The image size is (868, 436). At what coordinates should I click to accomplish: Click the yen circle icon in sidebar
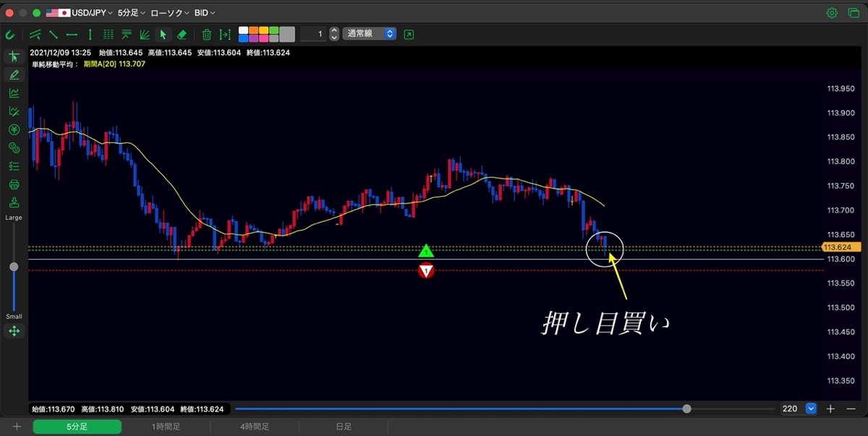pos(14,129)
